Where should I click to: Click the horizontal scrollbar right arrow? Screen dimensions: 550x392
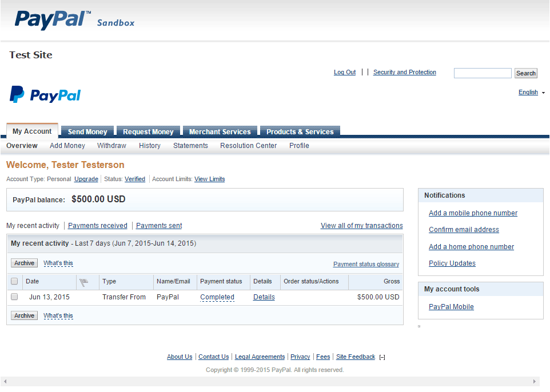point(534,382)
